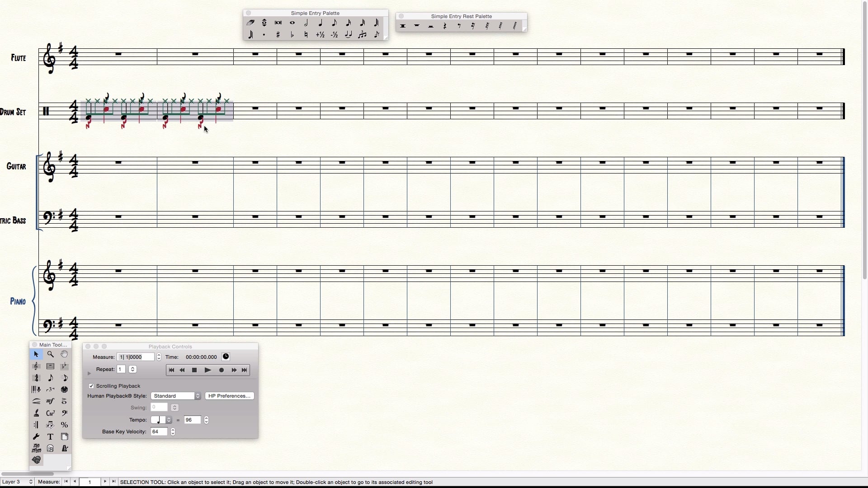Select the quarter rest in Rest Palette

pyautogui.click(x=445, y=26)
